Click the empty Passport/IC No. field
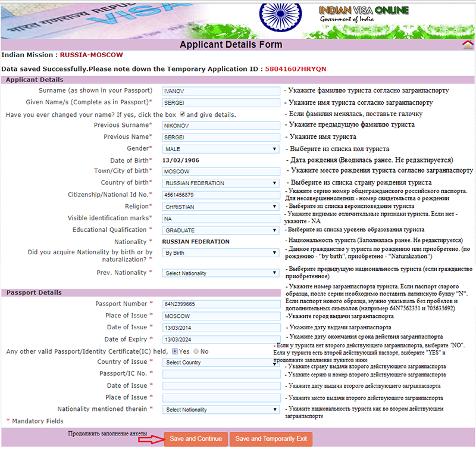The image size is (476, 452). [x=221, y=374]
